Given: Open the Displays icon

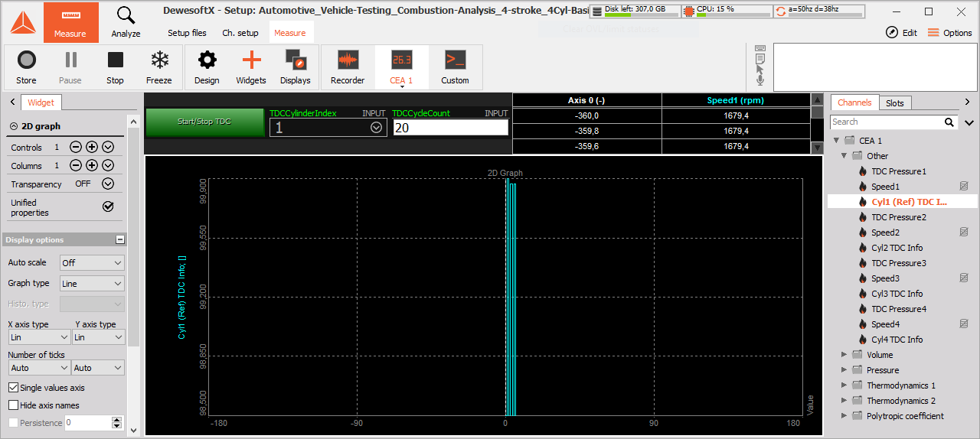Looking at the screenshot, I should 296,60.
